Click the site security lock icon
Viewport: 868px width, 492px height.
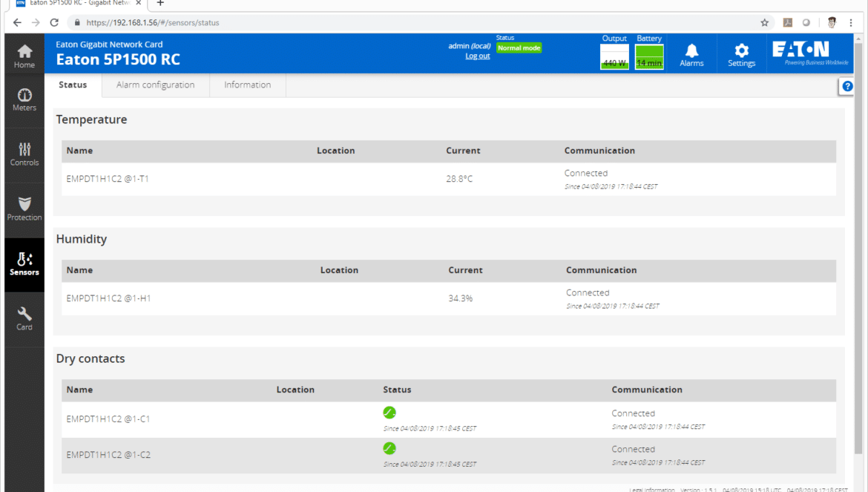coord(77,23)
